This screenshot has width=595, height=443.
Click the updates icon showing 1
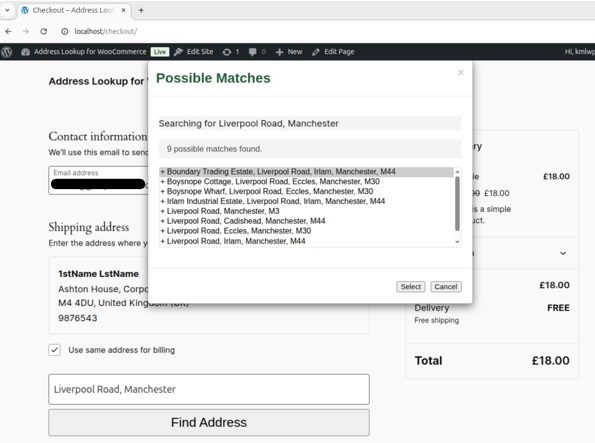click(231, 52)
